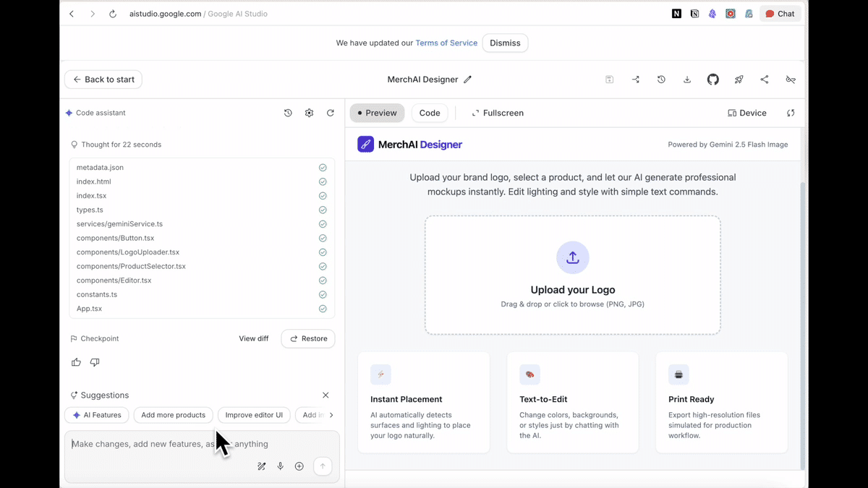868x488 pixels.
Task: Click the microphone icon in prompt box
Action: (x=281, y=466)
